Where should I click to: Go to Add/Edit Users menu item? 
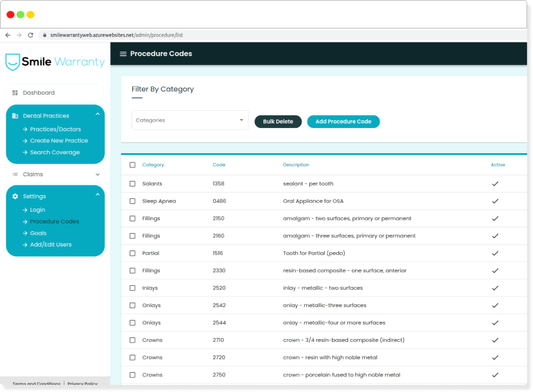click(x=50, y=245)
